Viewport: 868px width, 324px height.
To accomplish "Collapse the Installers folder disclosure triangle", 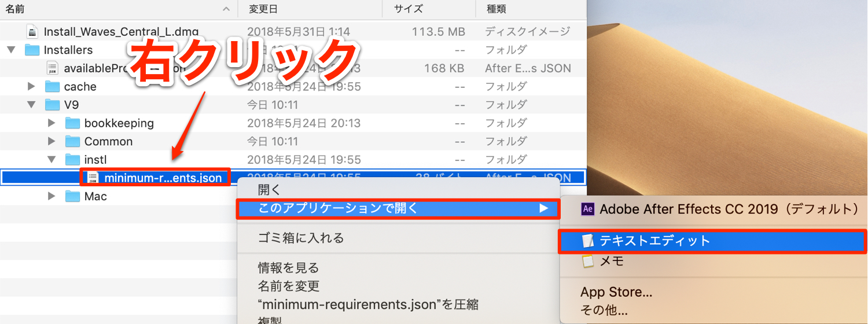I will [x=11, y=50].
